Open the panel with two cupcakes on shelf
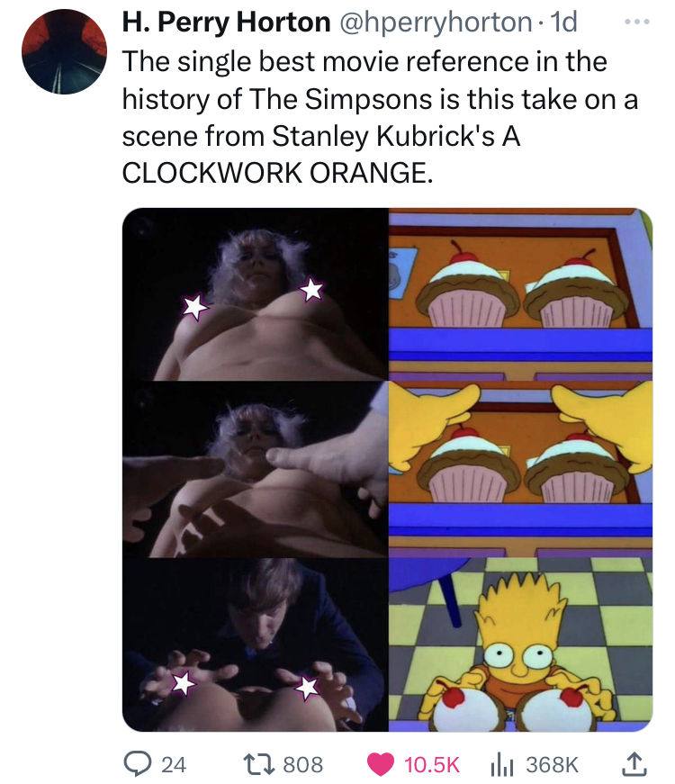Viewport: 675px width, 784px height. tap(520, 293)
